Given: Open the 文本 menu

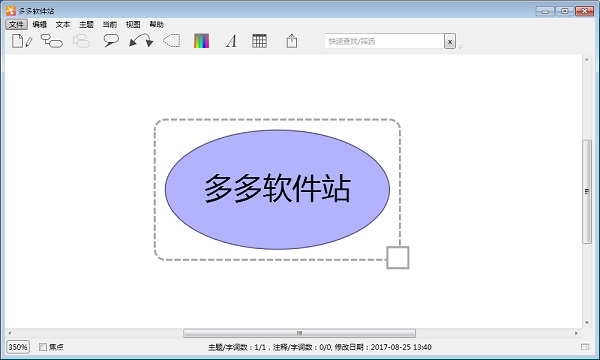Looking at the screenshot, I should [x=63, y=24].
